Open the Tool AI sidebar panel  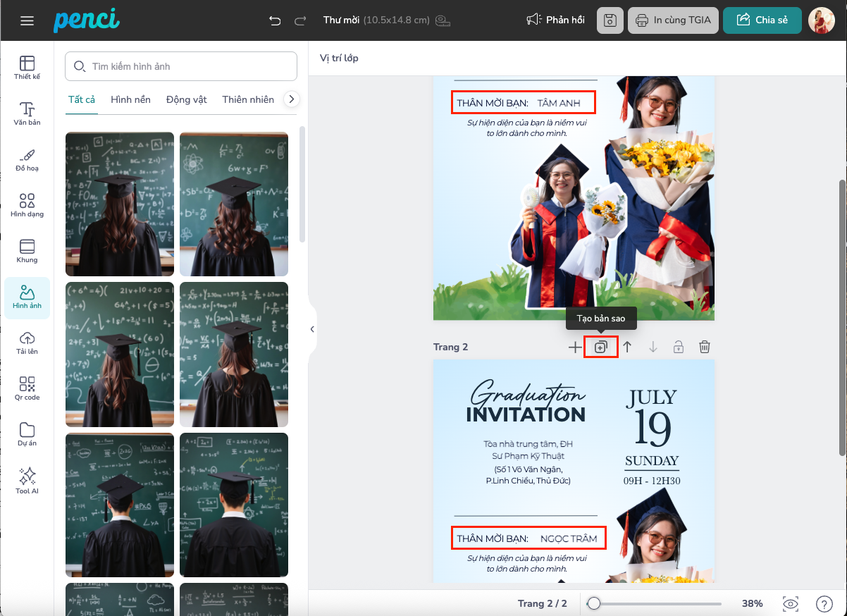[x=27, y=480]
